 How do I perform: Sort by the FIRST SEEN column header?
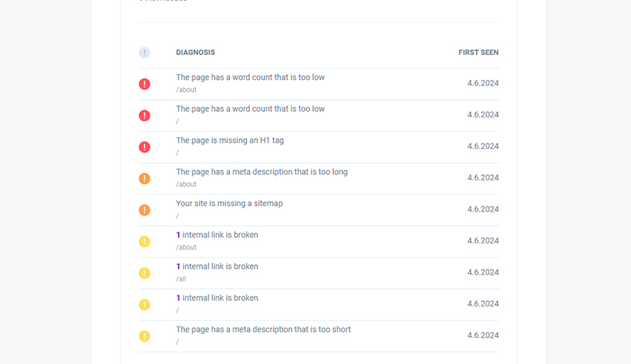478,53
